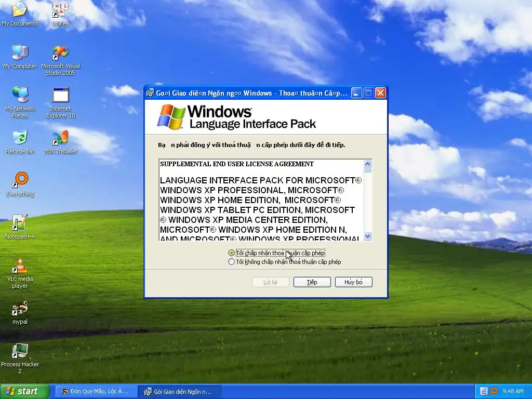Close the Language Interface Pack dialog
Screen dimensions: 532x399
(380, 93)
